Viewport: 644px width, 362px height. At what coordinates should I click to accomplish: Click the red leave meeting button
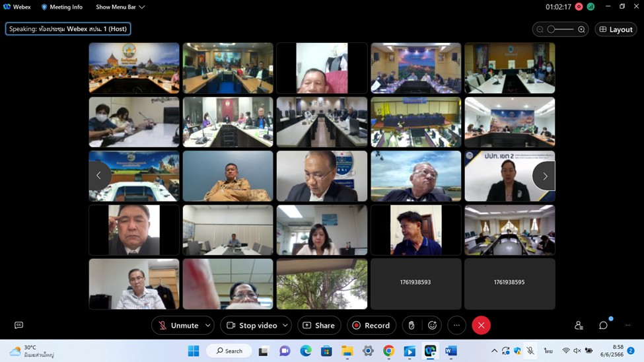[481, 325]
